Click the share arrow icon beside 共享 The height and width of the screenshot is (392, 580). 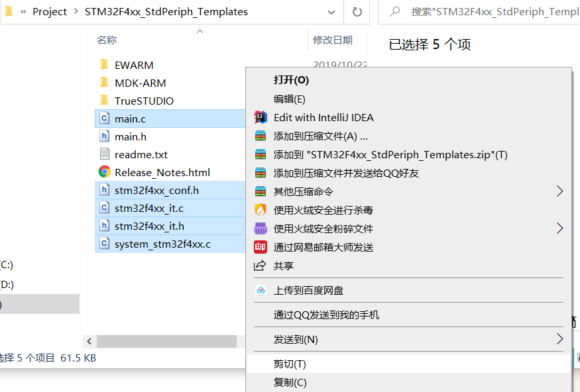tap(260, 266)
